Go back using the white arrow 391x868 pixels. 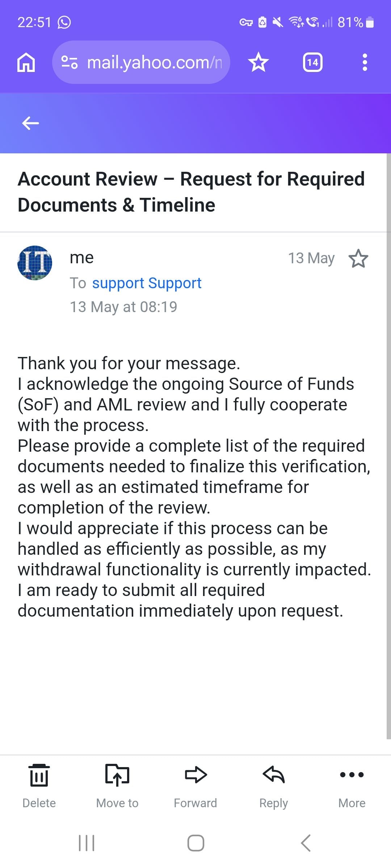coord(30,123)
